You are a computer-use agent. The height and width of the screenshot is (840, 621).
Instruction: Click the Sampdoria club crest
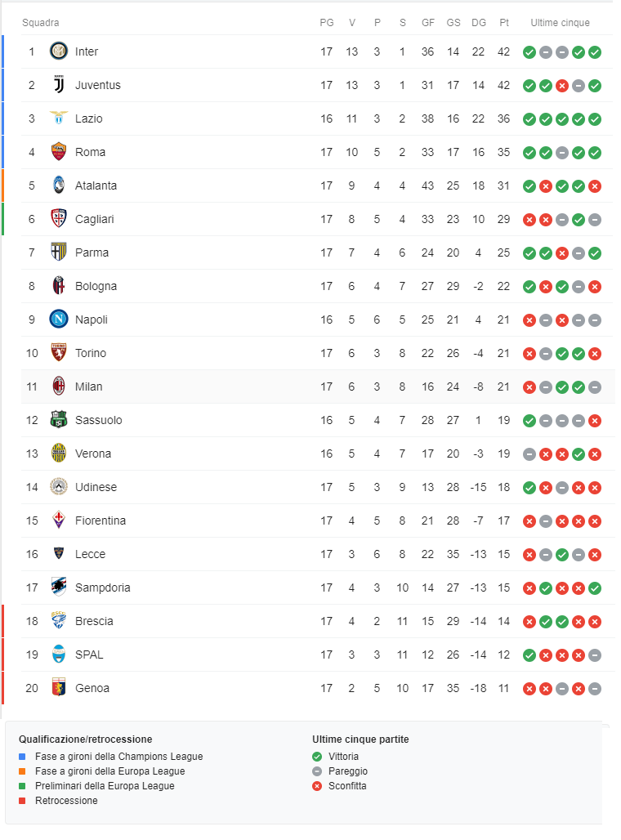(x=58, y=588)
